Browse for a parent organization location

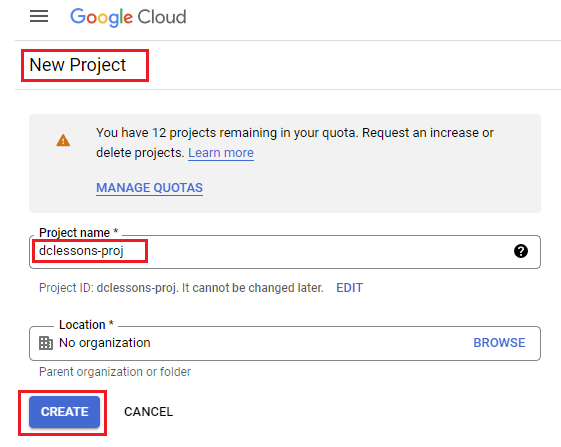click(499, 343)
